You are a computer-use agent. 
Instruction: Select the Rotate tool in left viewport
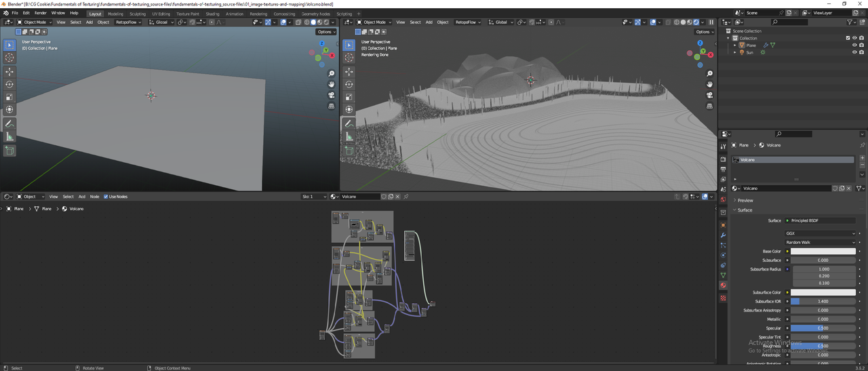9,84
